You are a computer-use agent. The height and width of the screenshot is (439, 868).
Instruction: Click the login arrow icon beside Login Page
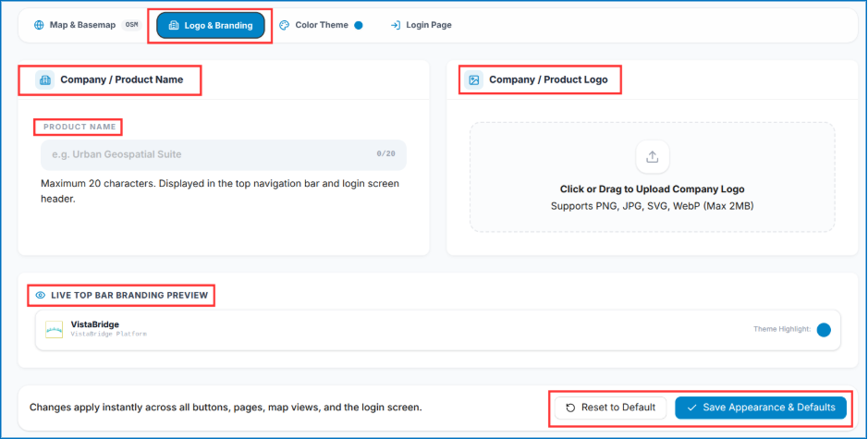(x=396, y=25)
